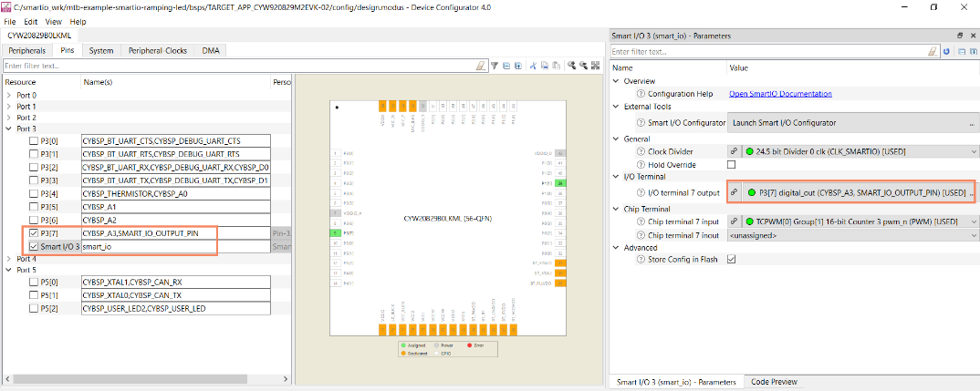Uncheck Store Config in Flash
The height and width of the screenshot is (391, 980).
(x=731, y=259)
